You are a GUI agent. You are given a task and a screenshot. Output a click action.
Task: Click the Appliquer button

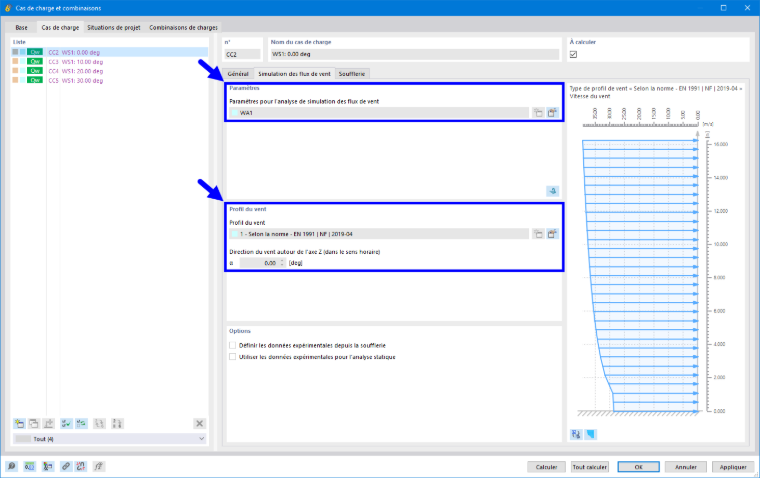coord(733,467)
